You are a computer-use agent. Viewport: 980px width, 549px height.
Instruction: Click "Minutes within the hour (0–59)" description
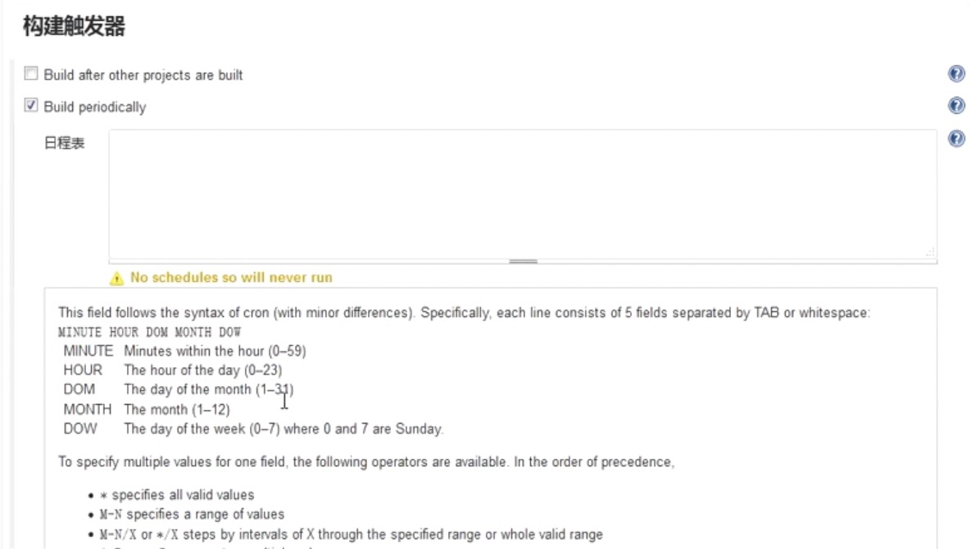tap(215, 351)
